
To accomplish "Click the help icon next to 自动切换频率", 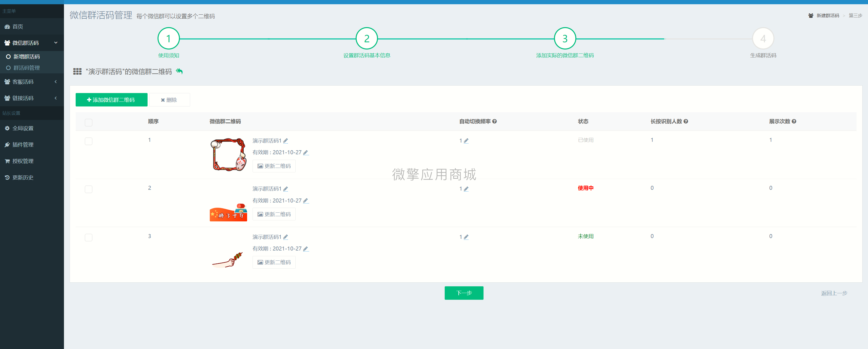I will click(494, 121).
